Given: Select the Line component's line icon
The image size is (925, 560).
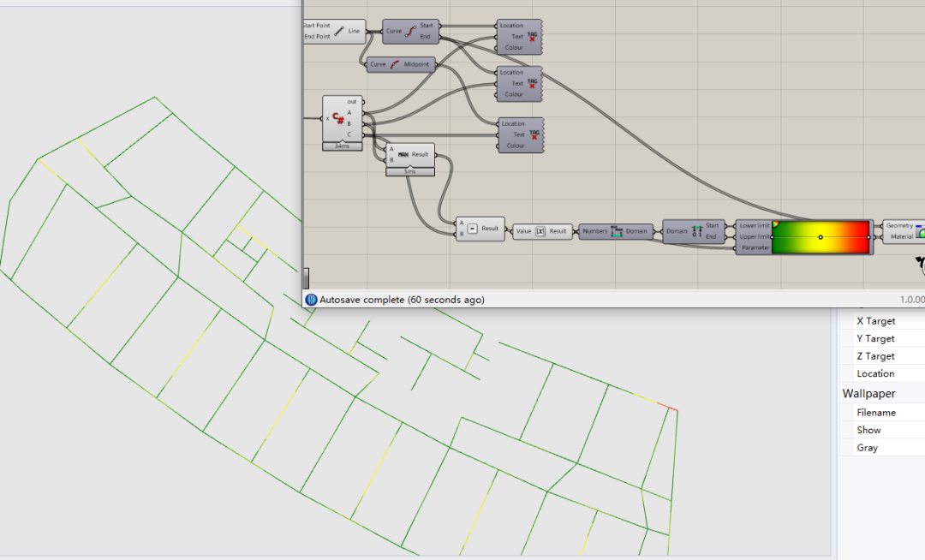Looking at the screenshot, I should tap(339, 31).
